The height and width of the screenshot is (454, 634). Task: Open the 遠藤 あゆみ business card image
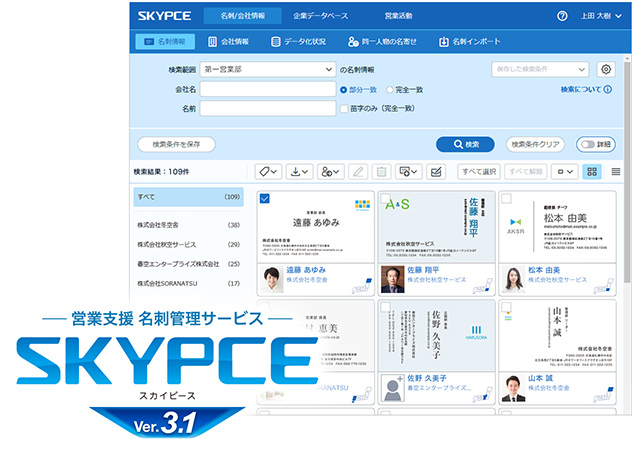coord(316,227)
